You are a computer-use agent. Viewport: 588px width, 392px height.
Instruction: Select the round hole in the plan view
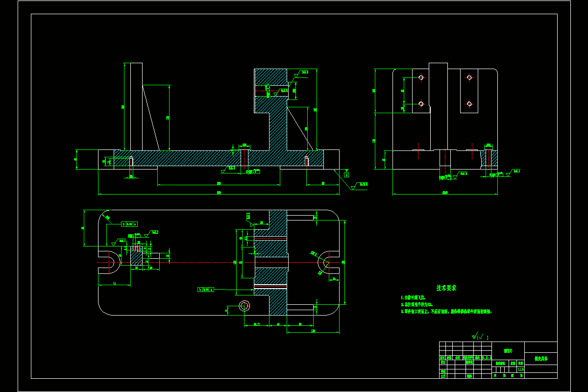[x=244, y=306]
